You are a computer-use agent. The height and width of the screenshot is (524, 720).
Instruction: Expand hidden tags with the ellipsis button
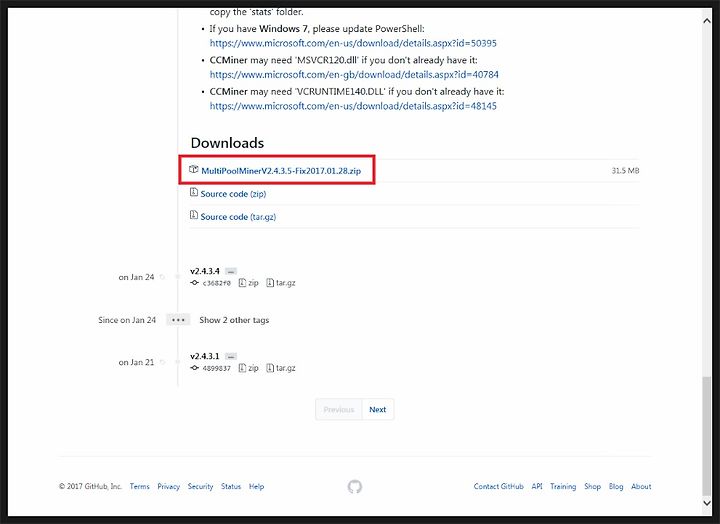[x=178, y=320]
